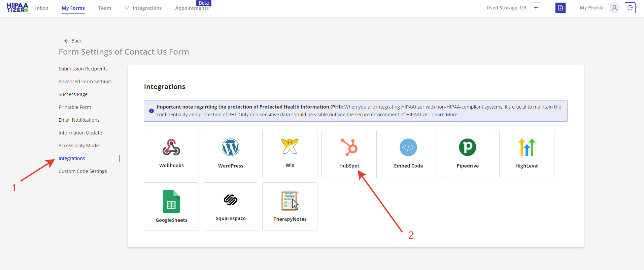Open the Squarespace integration card
Screen dimensions: 644x270
(x=231, y=207)
